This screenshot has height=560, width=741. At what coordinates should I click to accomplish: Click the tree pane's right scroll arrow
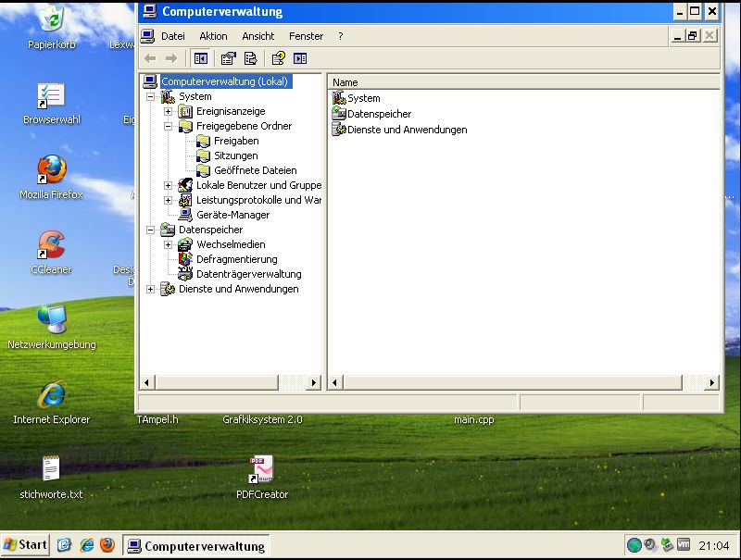tap(314, 382)
